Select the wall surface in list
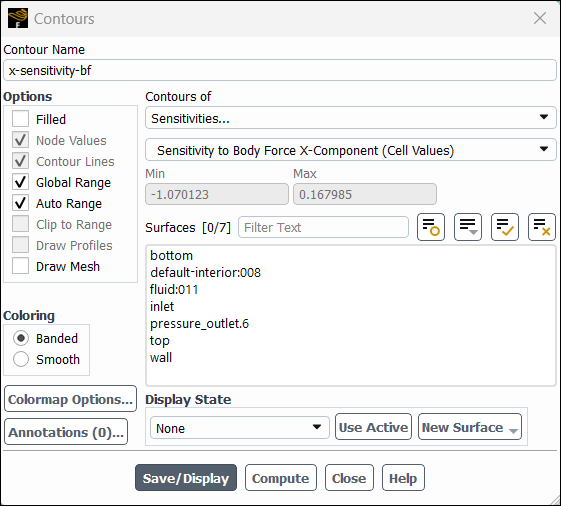 tap(351, 357)
